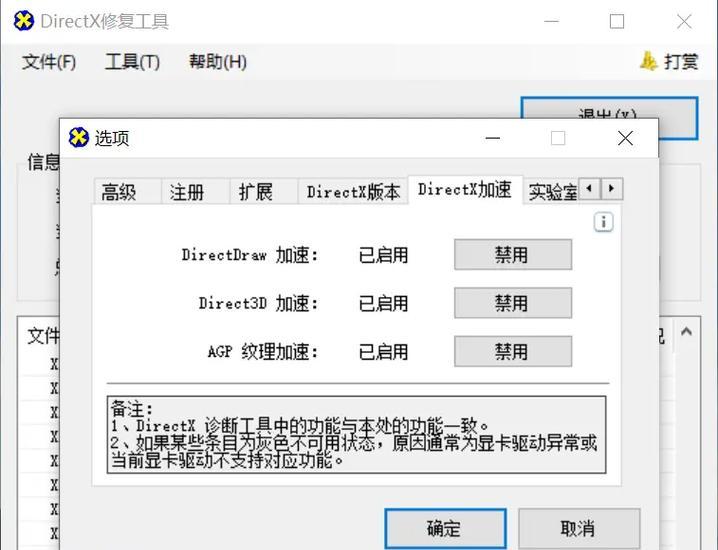
Task: Click the 打赏 donate icon
Action: 648,61
